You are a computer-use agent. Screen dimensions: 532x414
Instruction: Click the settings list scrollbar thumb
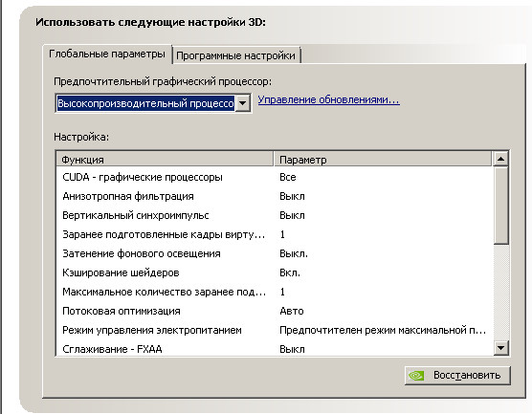click(x=500, y=205)
